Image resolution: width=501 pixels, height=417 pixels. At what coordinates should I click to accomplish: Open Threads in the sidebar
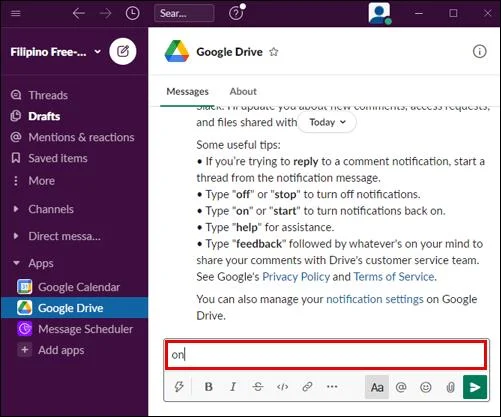tap(75, 95)
